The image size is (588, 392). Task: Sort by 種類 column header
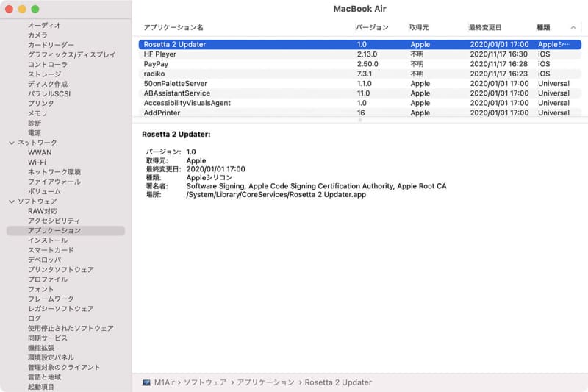(543, 27)
